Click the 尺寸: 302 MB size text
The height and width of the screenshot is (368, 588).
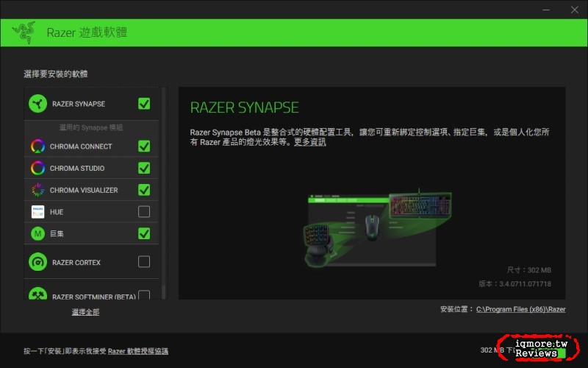[528, 270]
